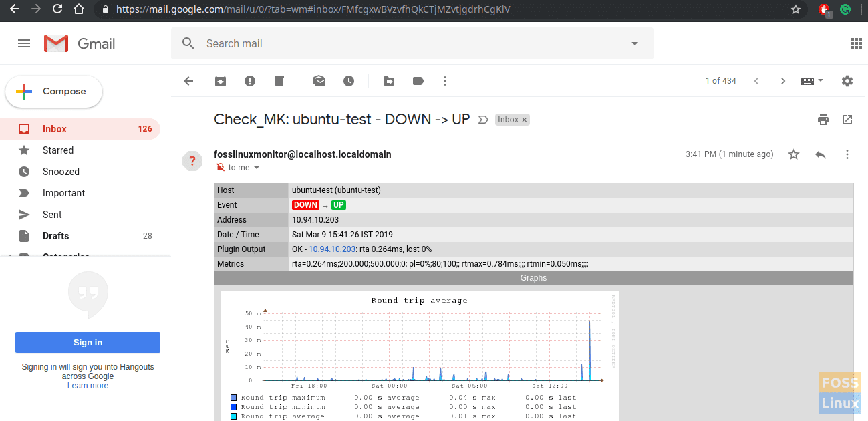
Task: Show search options dropdown arrow
Action: (x=635, y=43)
